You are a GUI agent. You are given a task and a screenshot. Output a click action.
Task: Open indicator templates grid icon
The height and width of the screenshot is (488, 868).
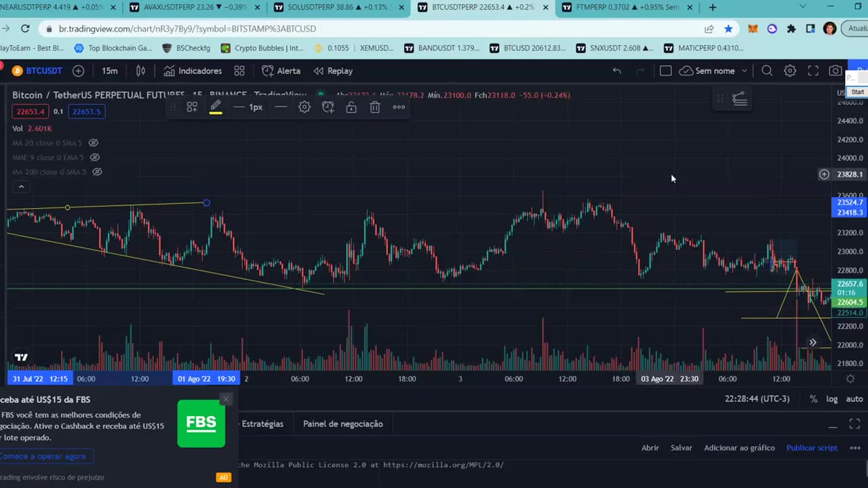(239, 70)
